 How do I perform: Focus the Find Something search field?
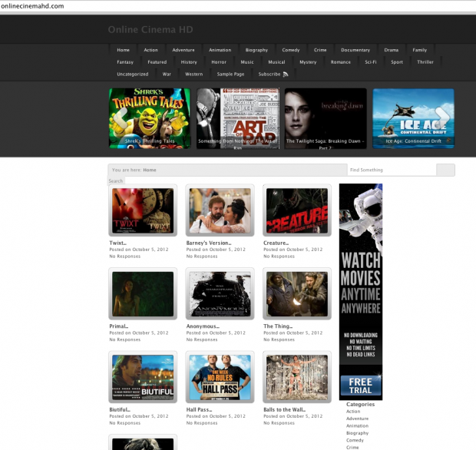pyautogui.click(x=392, y=170)
